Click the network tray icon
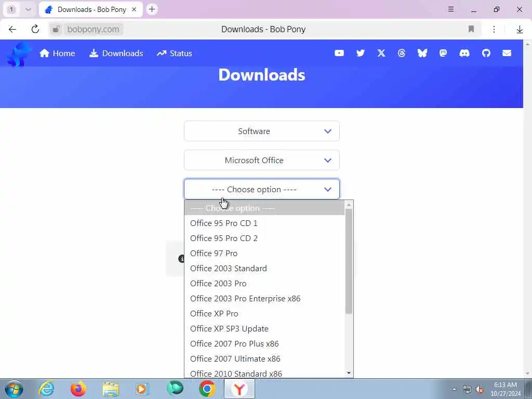 click(467, 389)
